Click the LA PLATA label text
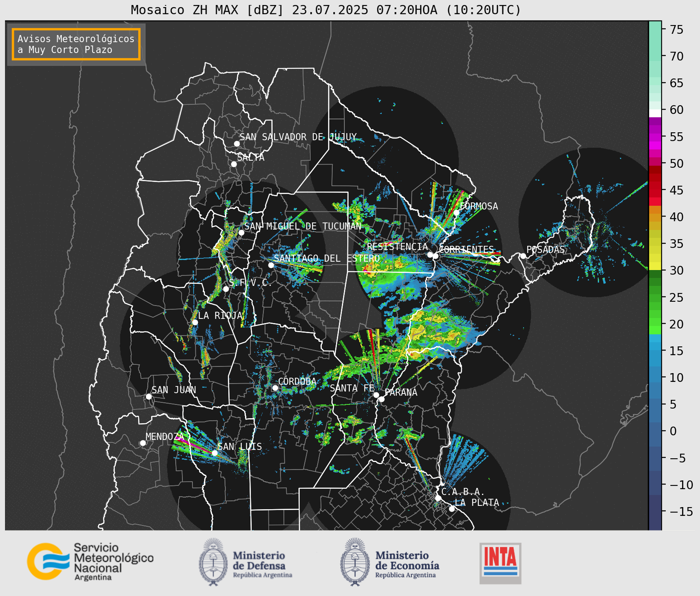 tap(477, 503)
